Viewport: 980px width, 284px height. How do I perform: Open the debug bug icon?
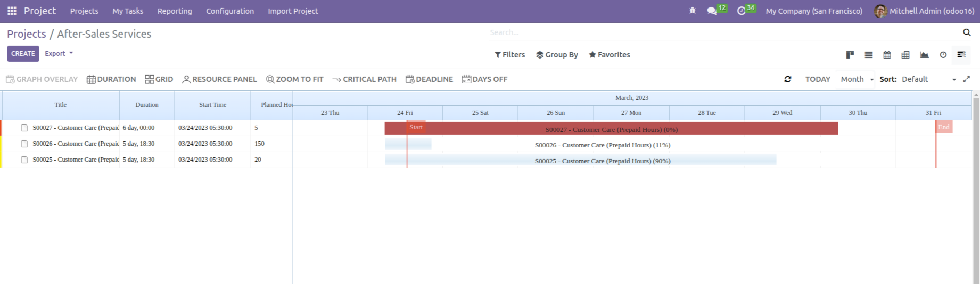coord(693,11)
